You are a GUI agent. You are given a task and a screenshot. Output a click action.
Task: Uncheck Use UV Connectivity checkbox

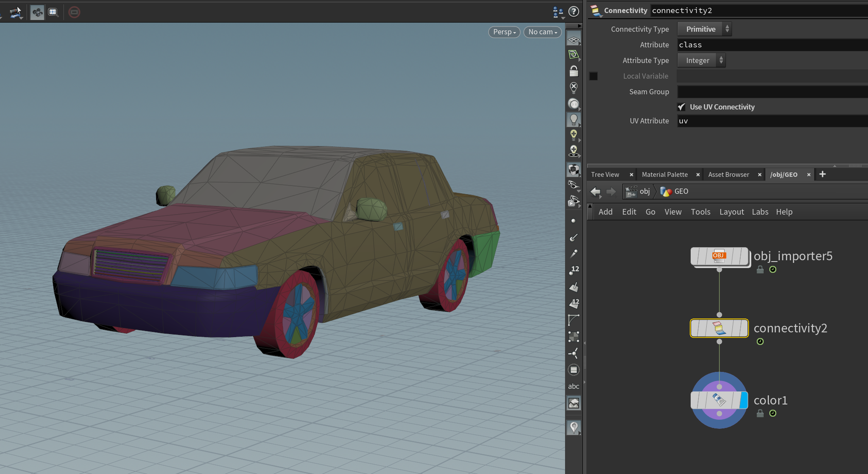point(682,107)
